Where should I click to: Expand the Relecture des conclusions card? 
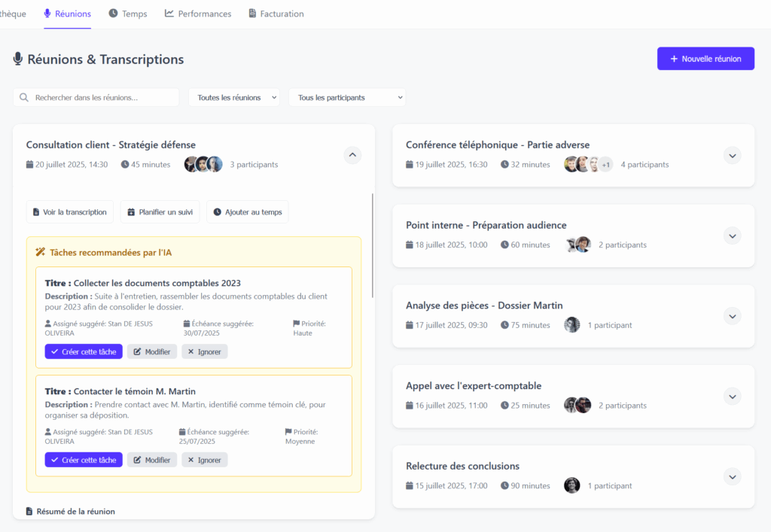(x=732, y=477)
